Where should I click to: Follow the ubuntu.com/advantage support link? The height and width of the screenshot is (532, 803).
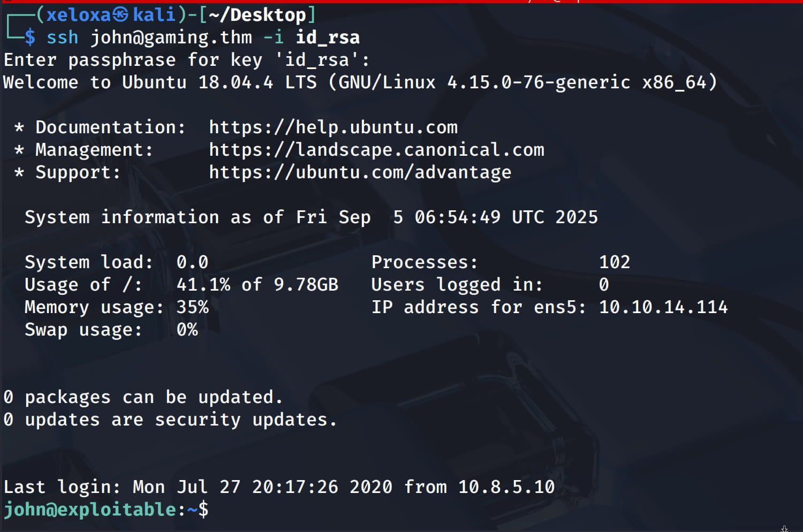(x=360, y=172)
